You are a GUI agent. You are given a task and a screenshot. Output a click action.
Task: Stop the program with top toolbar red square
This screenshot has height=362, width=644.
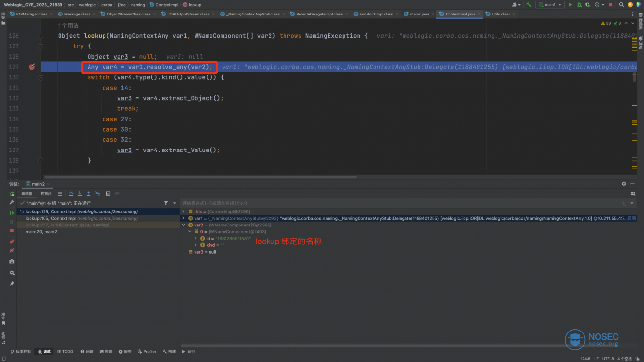610,5
